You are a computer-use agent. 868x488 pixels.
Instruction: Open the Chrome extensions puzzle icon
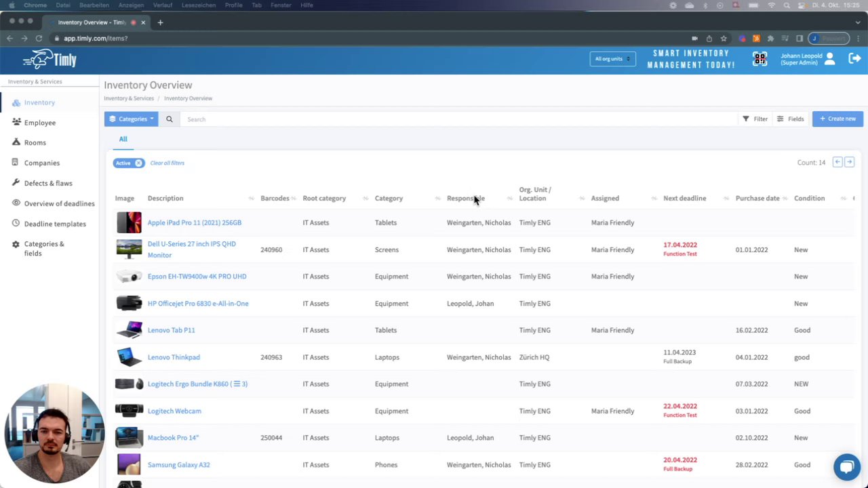pos(770,39)
